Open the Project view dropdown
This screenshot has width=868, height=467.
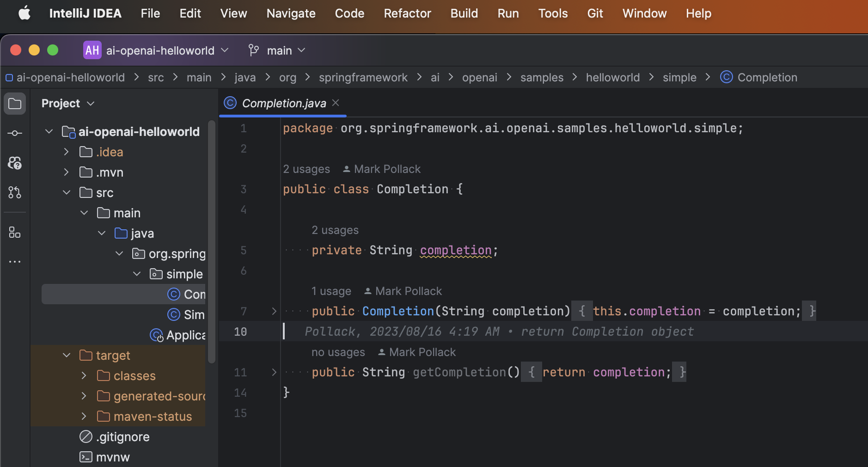(68, 103)
